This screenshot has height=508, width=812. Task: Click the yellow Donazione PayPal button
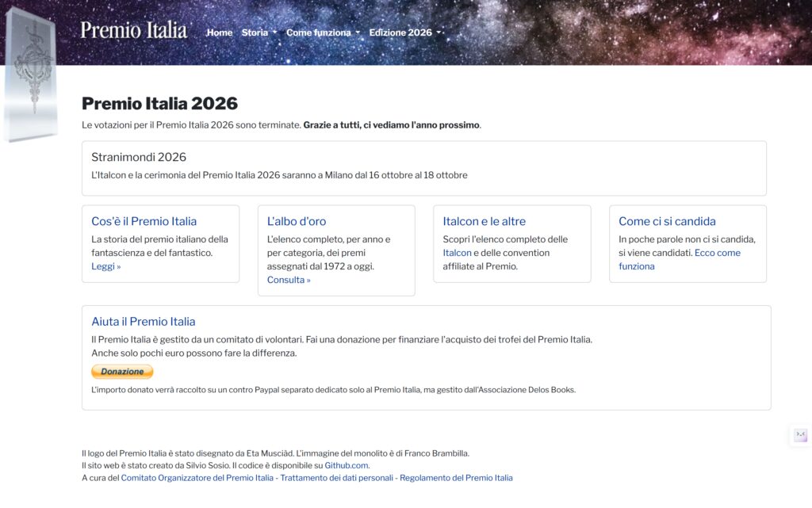[122, 372]
